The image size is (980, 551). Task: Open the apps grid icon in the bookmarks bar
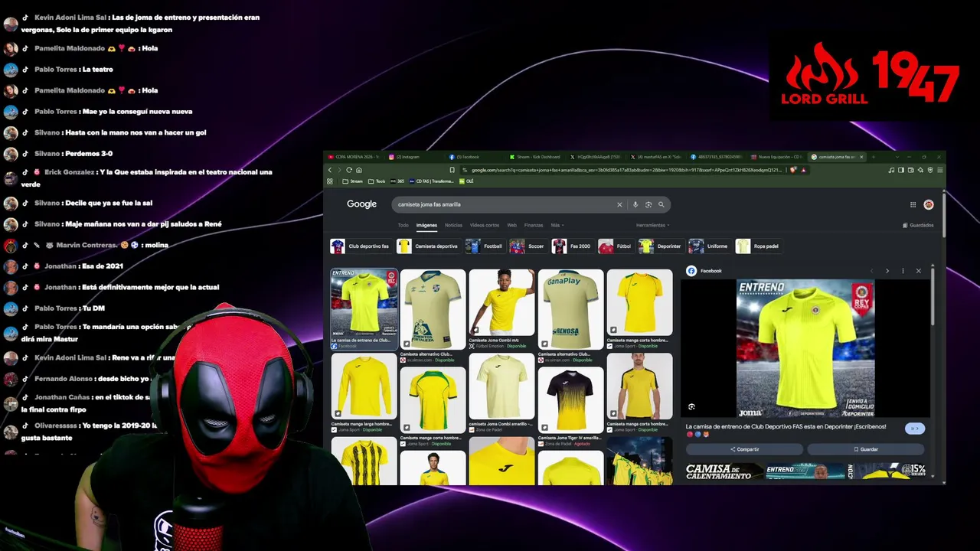pyautogui.click(x=330, y=181)
